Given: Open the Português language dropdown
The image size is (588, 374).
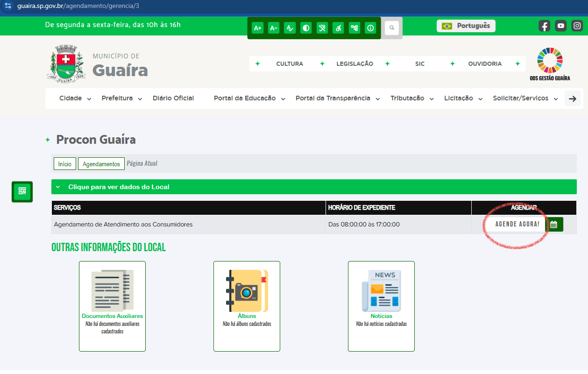Looking at the screenshot, I should pos(466,26).
